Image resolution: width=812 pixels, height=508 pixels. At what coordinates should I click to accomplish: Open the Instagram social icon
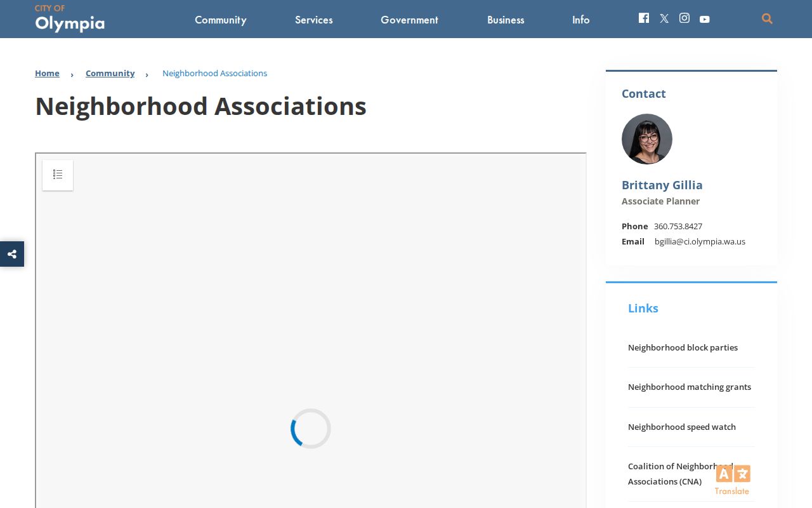click(x=684, y=18)
